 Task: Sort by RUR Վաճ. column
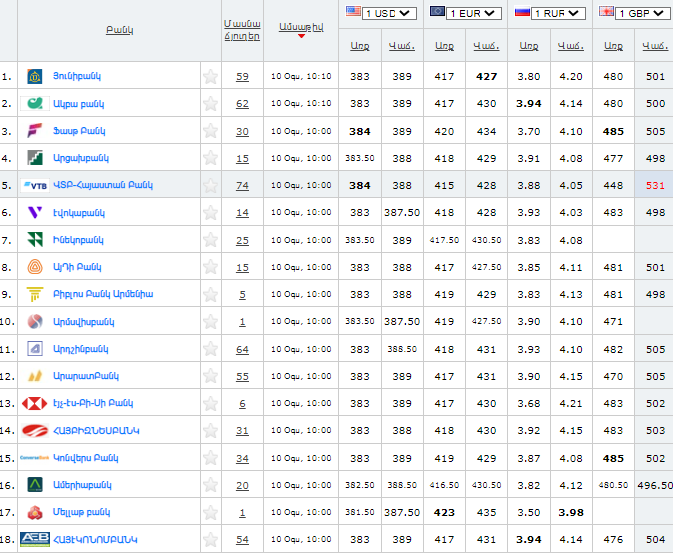[x=571, y=46]
